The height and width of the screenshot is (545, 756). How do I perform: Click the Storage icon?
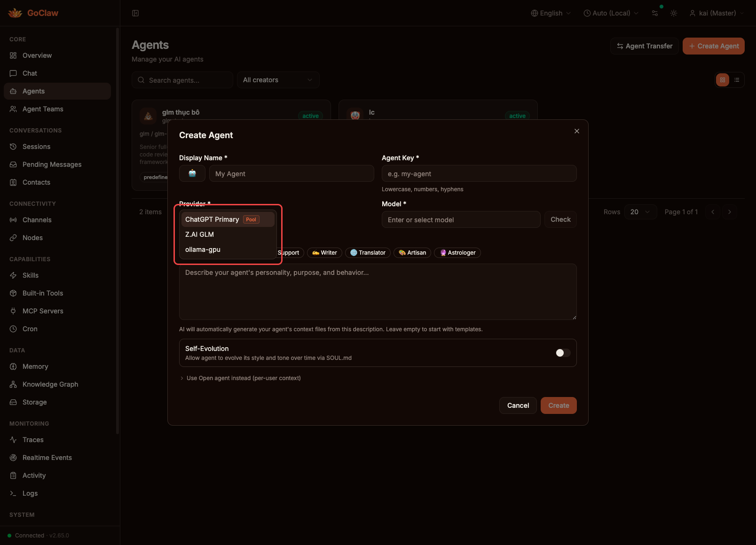coord(13,402)
